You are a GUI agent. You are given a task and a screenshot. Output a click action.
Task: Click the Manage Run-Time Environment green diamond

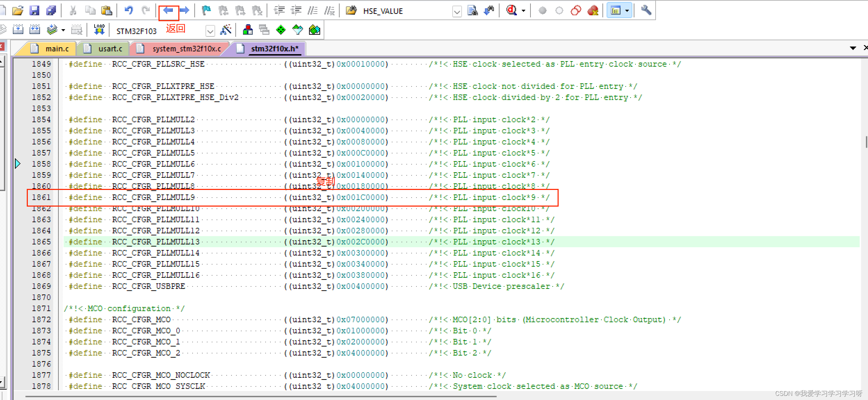pos(281,30)
